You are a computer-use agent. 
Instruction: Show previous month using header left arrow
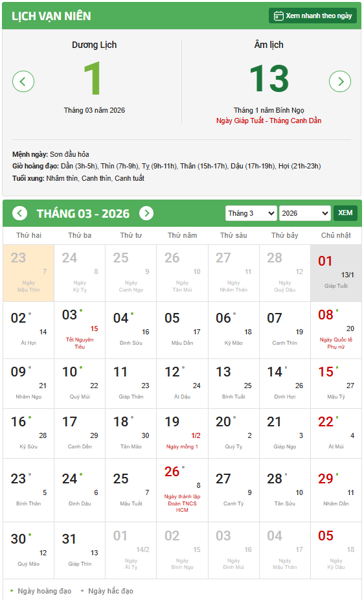tap(20, 213)
